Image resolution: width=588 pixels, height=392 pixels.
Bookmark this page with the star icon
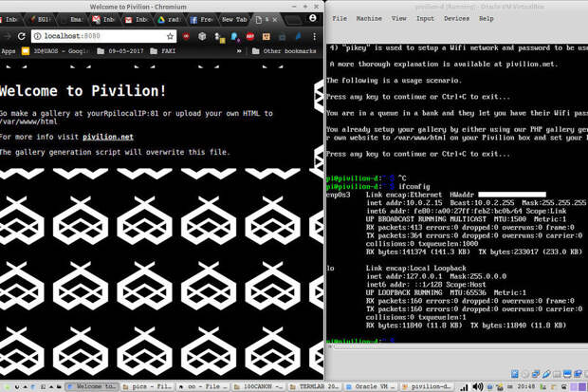pos(170,36)
